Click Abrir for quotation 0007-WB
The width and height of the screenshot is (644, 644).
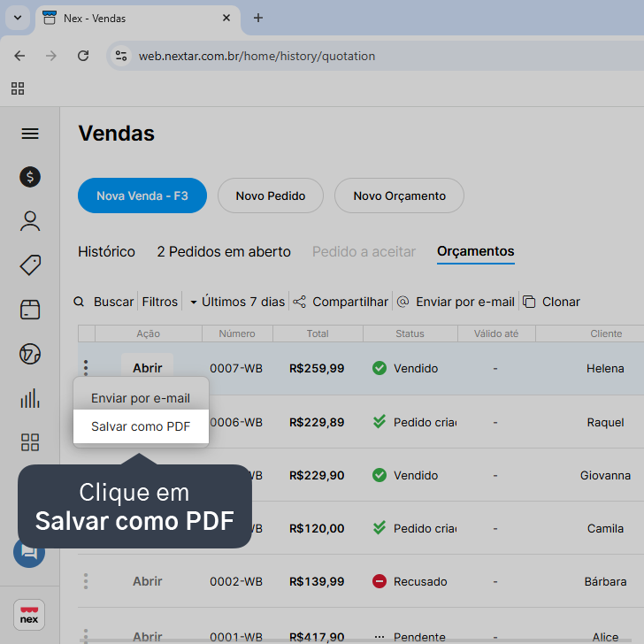click(148, 368)
